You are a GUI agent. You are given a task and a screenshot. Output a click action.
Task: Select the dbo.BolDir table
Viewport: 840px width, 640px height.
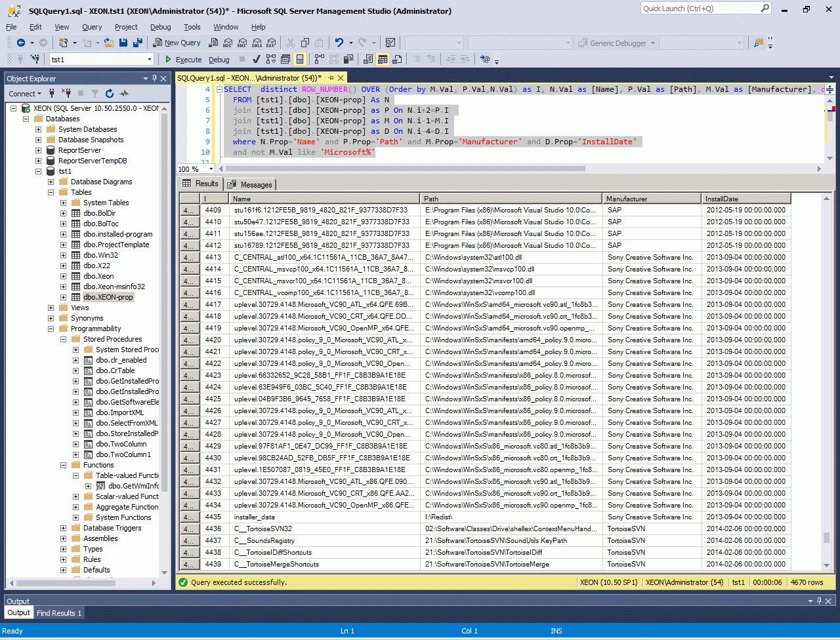click(99, 213)
